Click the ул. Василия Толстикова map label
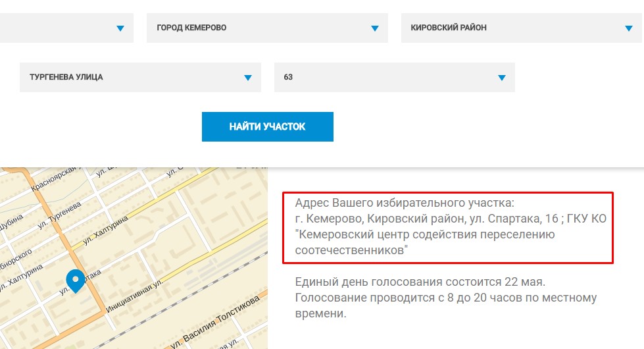The image size is (644, 349). point(215,321)
